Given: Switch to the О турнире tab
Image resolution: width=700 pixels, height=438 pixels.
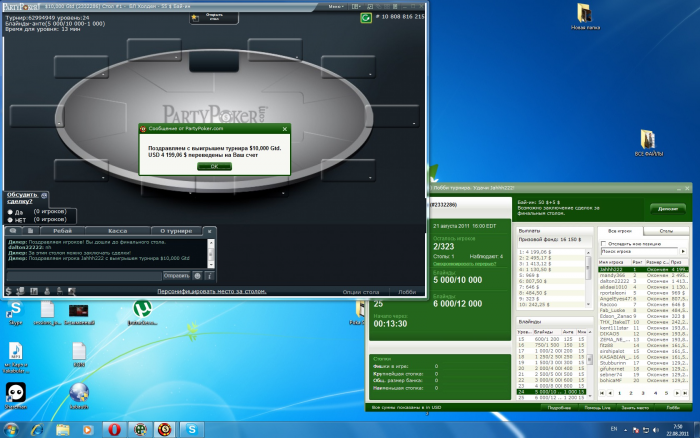Looking at the screenshot, I should 176,231.
